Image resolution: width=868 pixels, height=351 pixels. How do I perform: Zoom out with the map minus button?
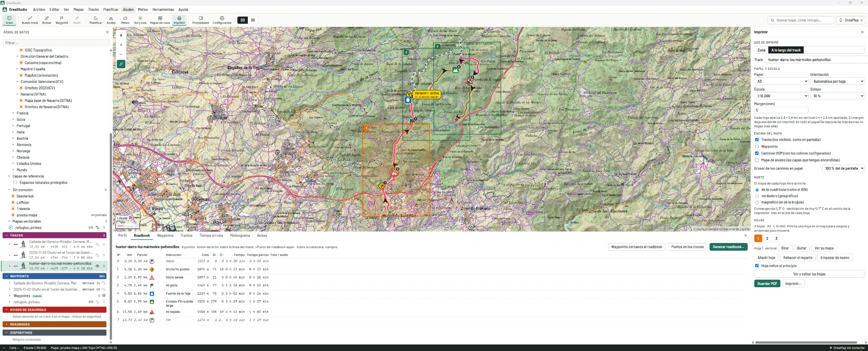121,54
